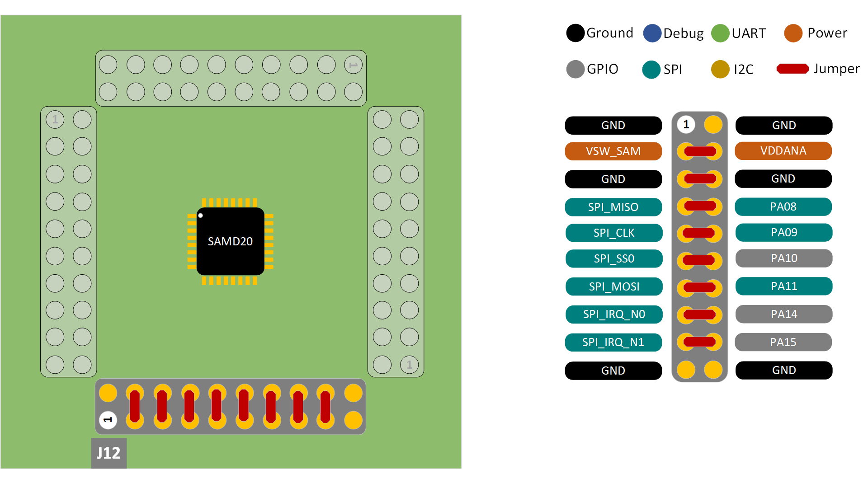868x488 pixels.
Task: Toggle the jumper beside SPI_IRQ_N1
Action: point(699,342)
